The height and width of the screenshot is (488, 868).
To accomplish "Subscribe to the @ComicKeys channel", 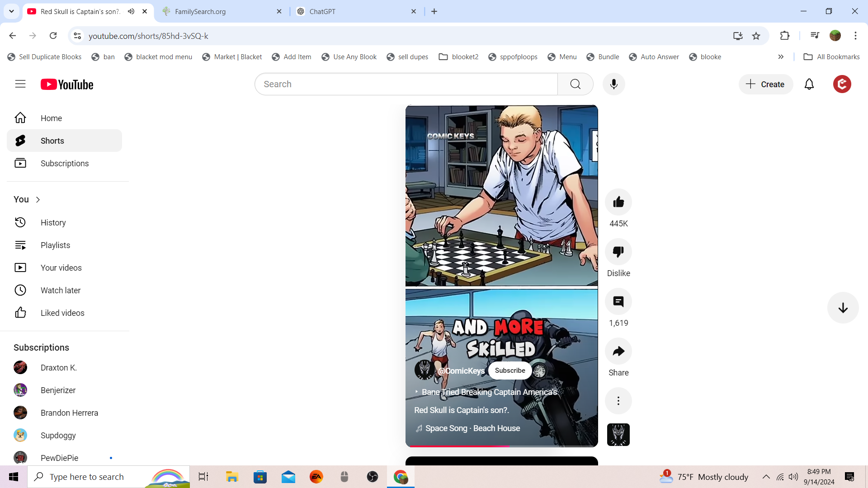I will pyautogui.click(x=510, y=371).
